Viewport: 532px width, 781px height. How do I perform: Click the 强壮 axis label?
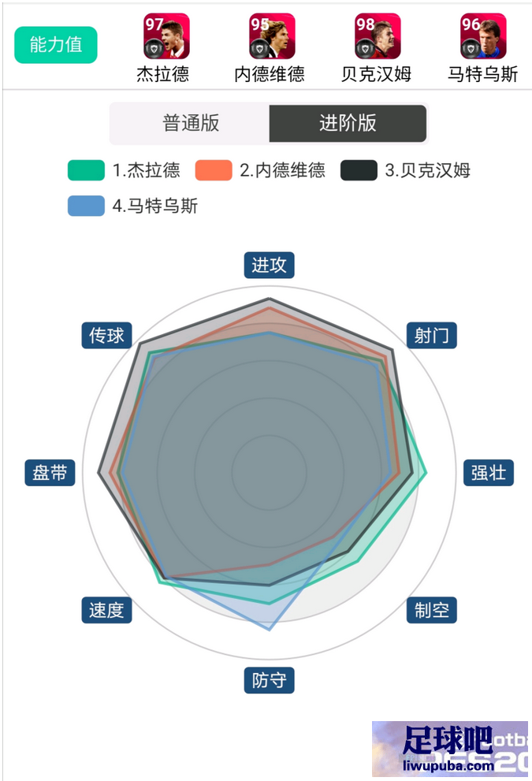(489, 473)
